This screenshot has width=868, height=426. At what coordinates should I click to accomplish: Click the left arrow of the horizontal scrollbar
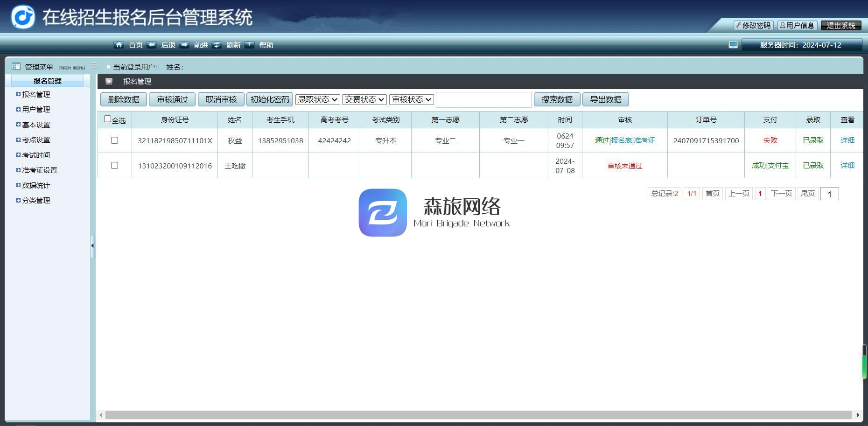[x=101, y=415]
